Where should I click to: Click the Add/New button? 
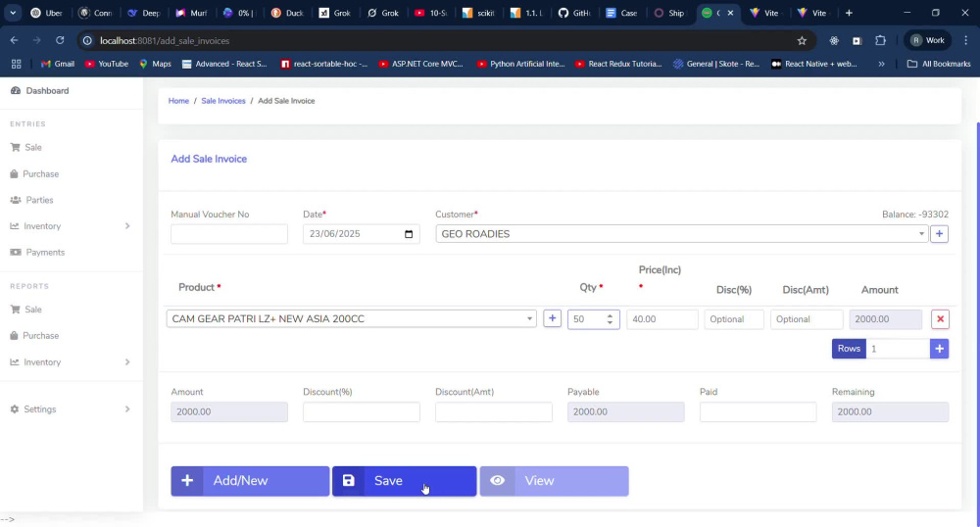click(250, 481)
